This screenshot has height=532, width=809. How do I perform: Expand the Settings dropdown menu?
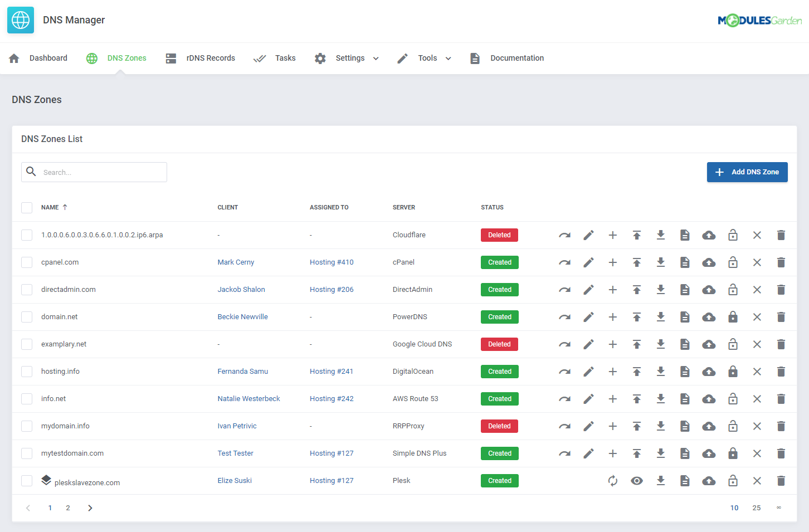tap(350, 58)
